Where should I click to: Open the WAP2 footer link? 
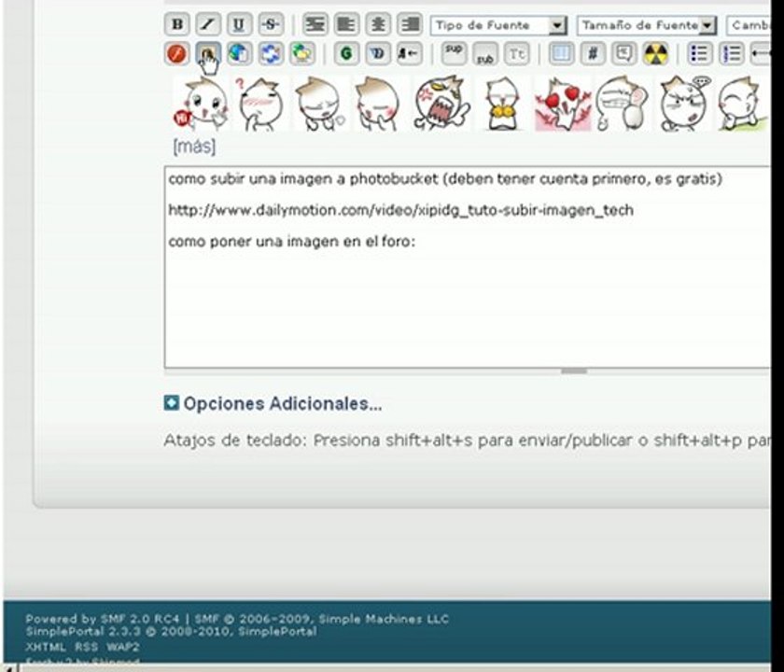(x=123, y=647)
